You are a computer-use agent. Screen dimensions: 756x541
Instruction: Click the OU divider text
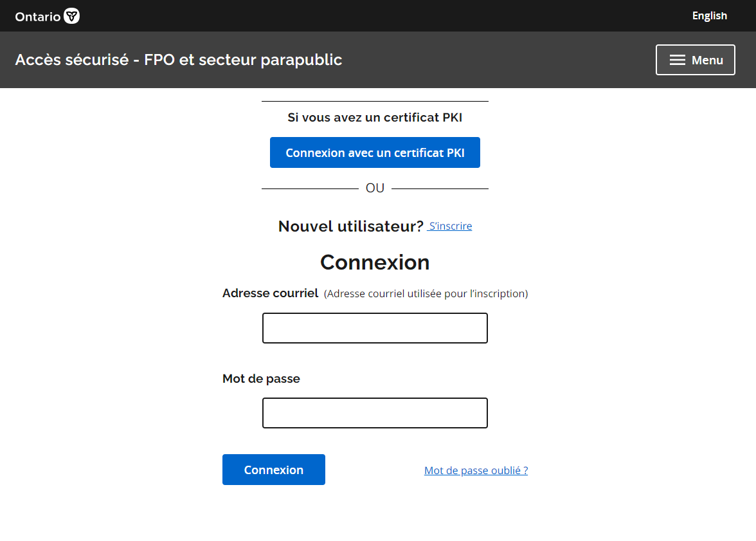coord(375,188)
